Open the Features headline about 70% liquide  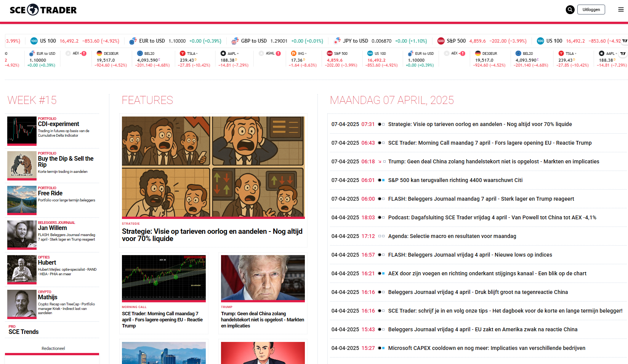tap(212, 235)
